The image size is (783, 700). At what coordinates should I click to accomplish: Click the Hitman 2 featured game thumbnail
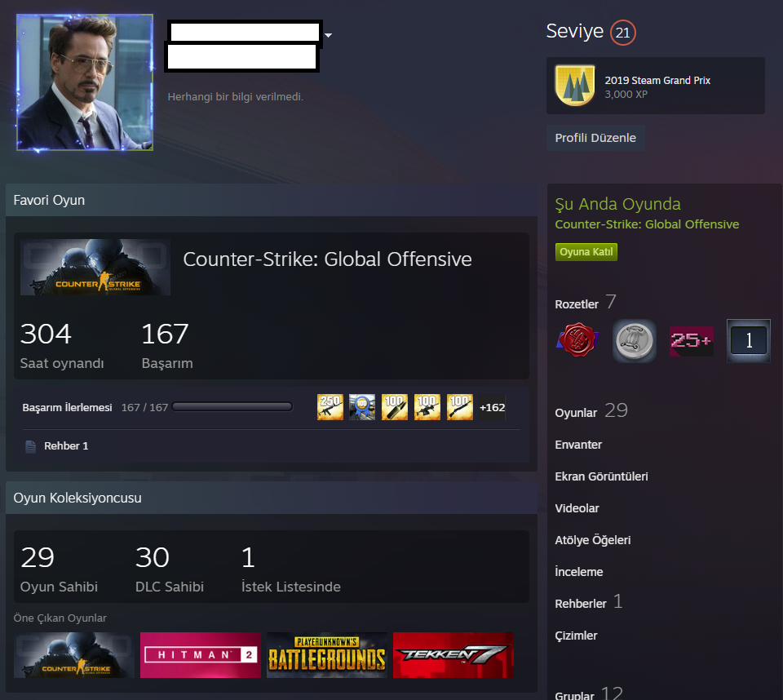tap(201, 655)
